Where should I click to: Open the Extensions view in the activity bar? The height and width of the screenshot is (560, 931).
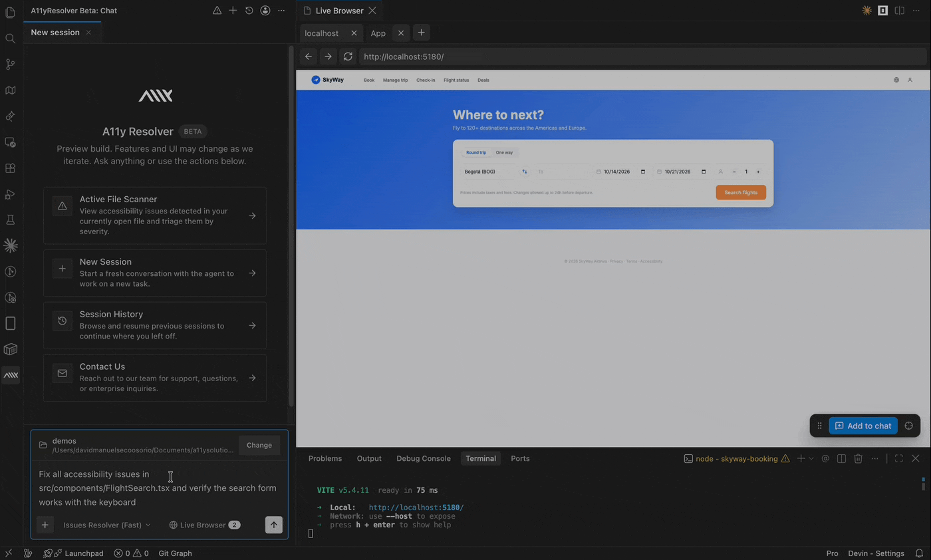(x=10, y=168)
